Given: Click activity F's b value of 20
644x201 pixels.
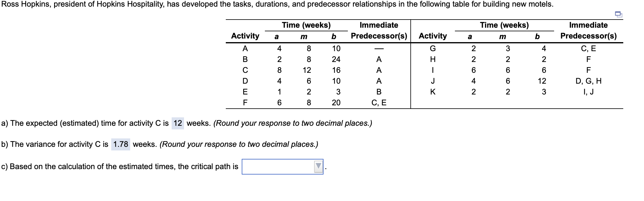Looking at the screenshot, I should click(336, 103).
